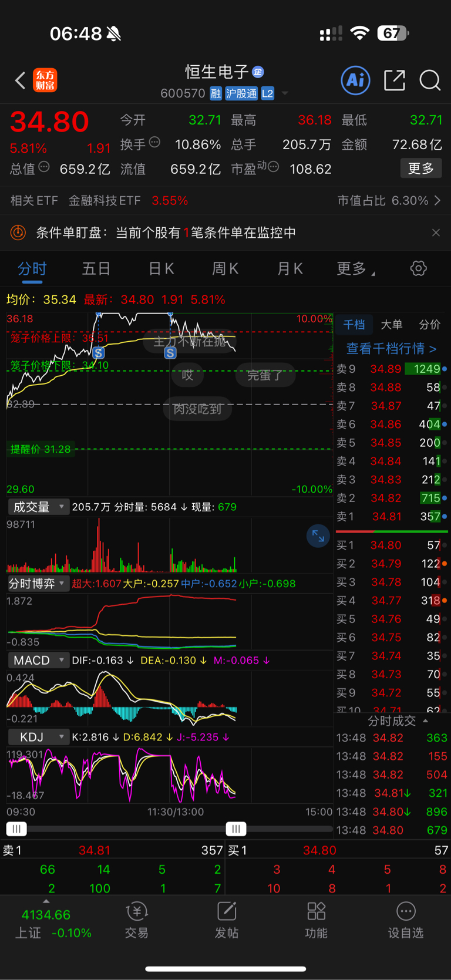451x980 pixels.
Task: Tap the back arrow icon
Action: (21, 80)
